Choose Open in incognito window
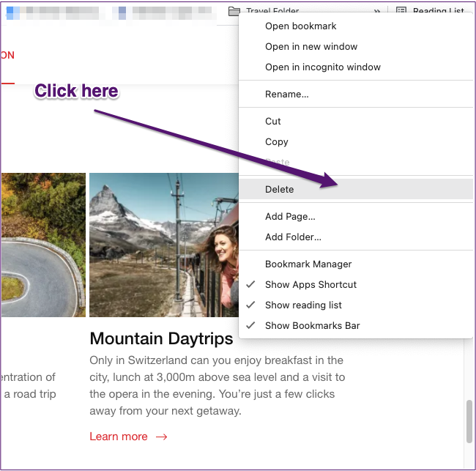The width and height of the screenshot is (476, 471). (x=356, y=67)
